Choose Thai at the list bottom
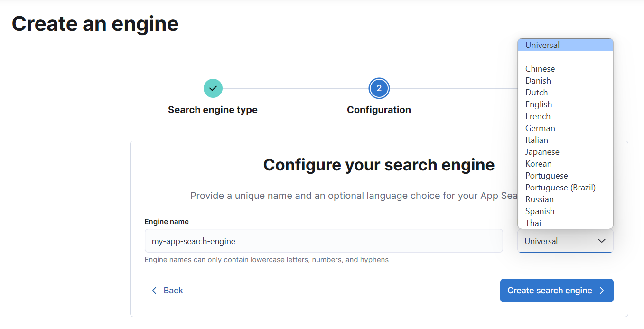Viewport: 644px width, 329px height. click(x=533, y=223)
